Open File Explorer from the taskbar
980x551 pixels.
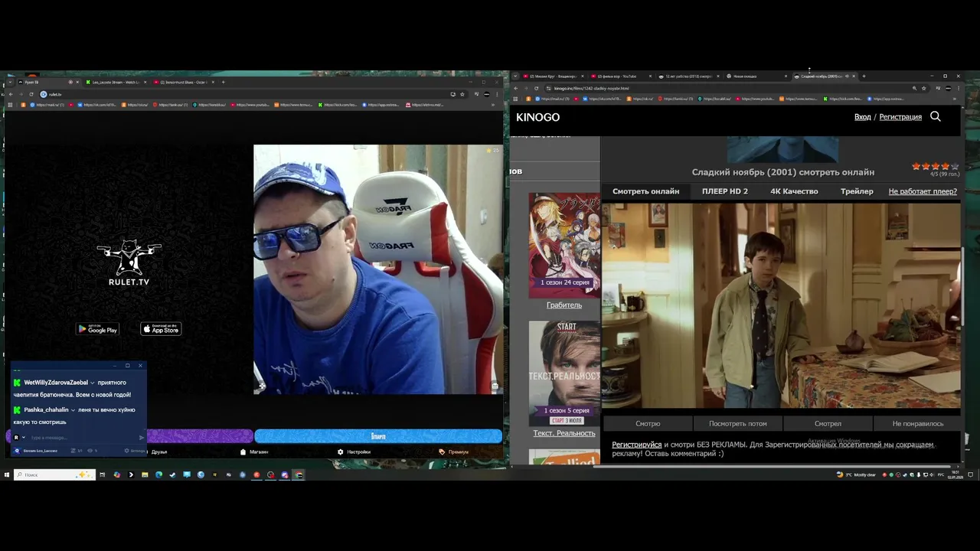click(x=145, y=474)
